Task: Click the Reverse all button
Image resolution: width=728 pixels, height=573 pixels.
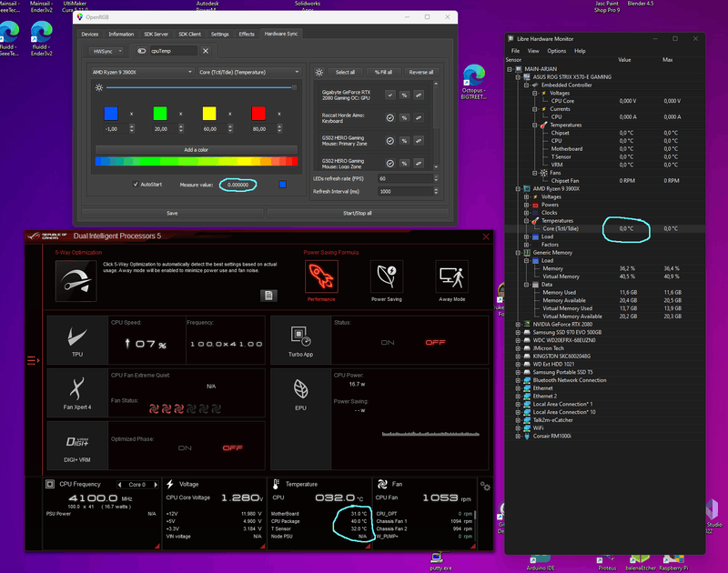Action: tap(421, 73)
